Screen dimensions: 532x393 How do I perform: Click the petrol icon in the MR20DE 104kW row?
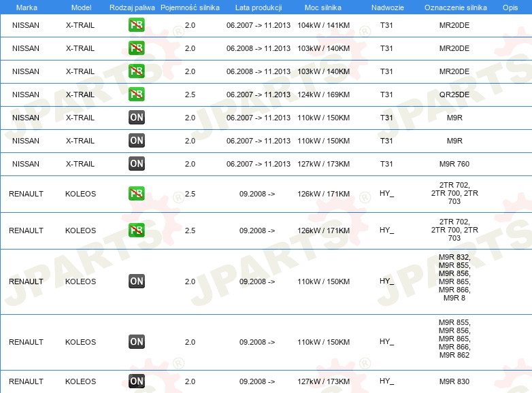136,25
